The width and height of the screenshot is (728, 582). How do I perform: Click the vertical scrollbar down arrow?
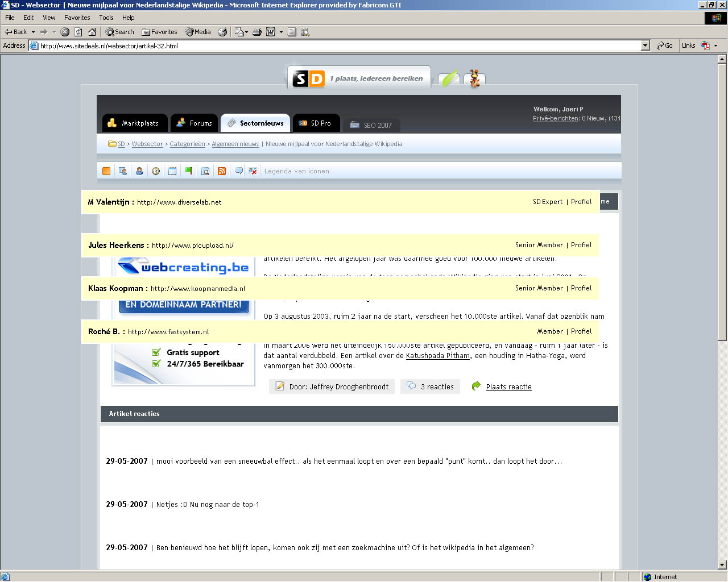click(722, 564)
